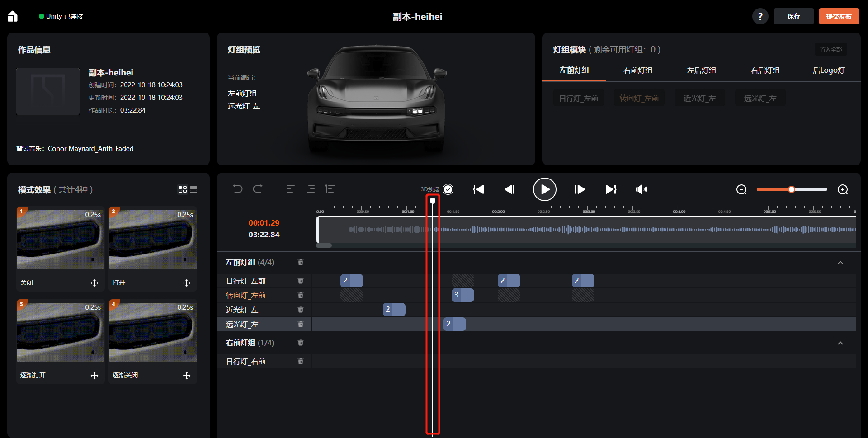The width and height of the screenshot is (868, 438).
Task: Click the 置入全部 button
Action: tap(830, 49)
